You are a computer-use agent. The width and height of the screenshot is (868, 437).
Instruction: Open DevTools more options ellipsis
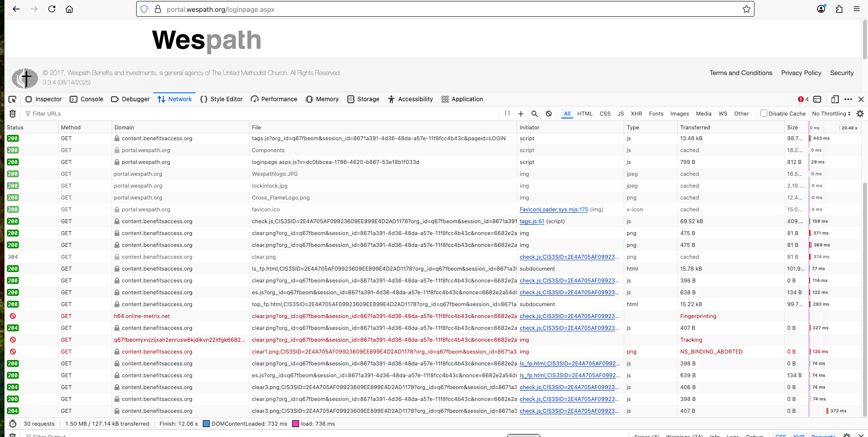[848, 99]
